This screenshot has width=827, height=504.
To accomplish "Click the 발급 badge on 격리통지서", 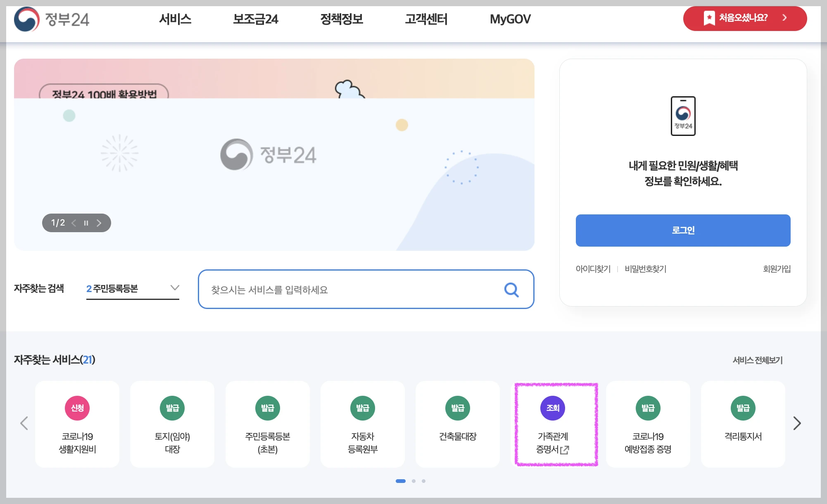I will click(743, 408).
